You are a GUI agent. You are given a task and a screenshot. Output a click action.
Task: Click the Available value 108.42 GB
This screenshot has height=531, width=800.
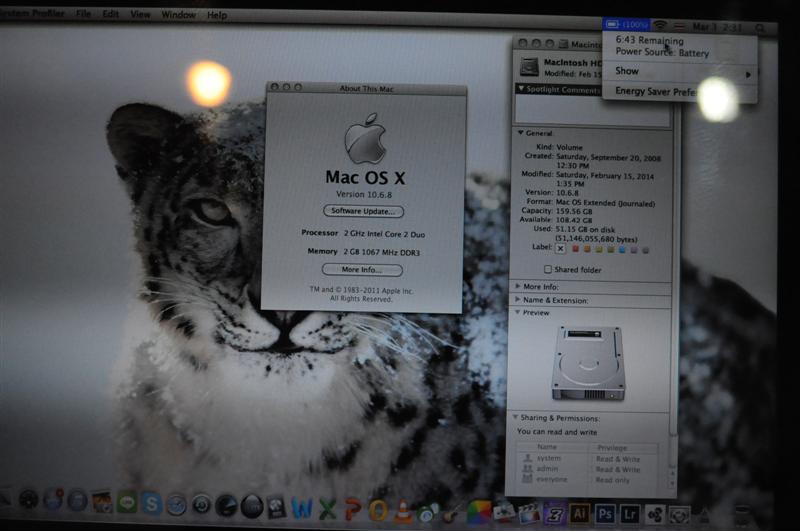[x=574, y=220]
